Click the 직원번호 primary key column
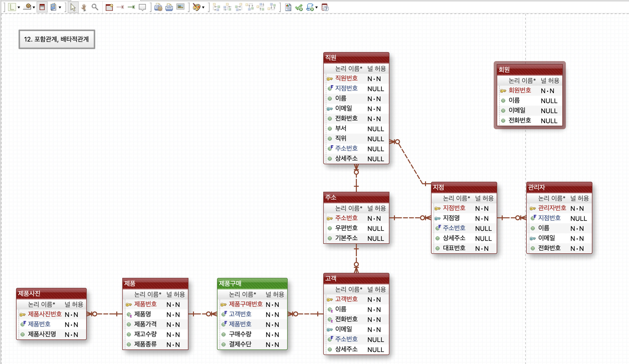This screenshot has width=629, height=364. 356,79
